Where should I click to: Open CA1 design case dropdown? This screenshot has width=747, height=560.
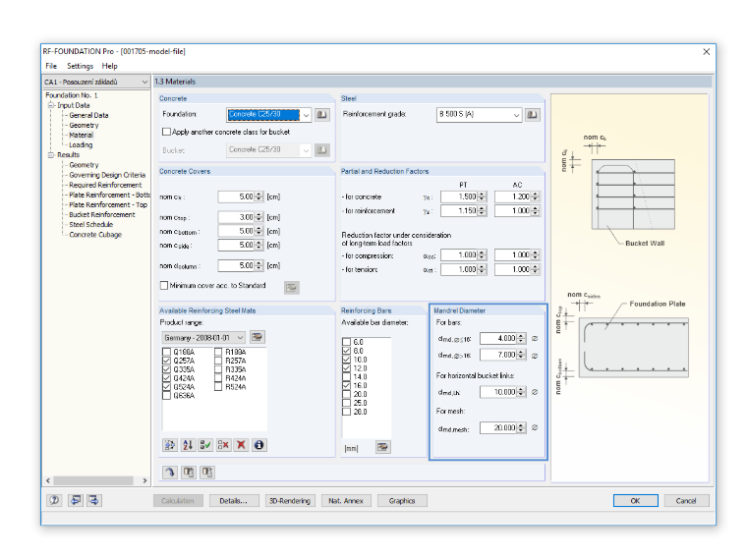144,82
